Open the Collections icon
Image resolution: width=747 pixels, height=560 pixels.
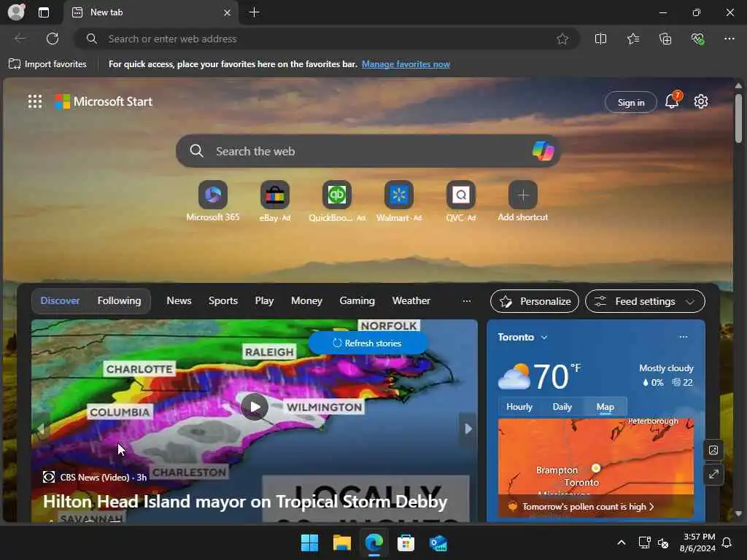click(x=665, y=39)
